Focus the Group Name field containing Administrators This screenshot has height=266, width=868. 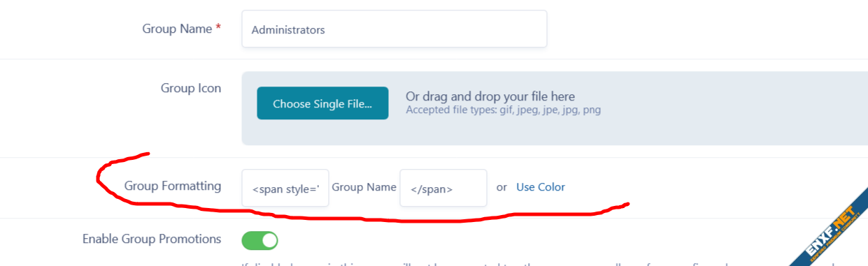tap(394, 29)
